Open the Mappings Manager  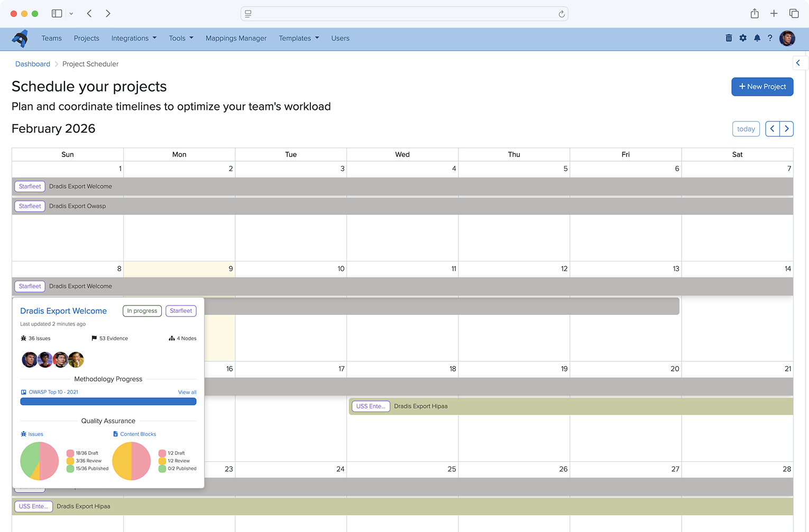click(x=236, y=38)
